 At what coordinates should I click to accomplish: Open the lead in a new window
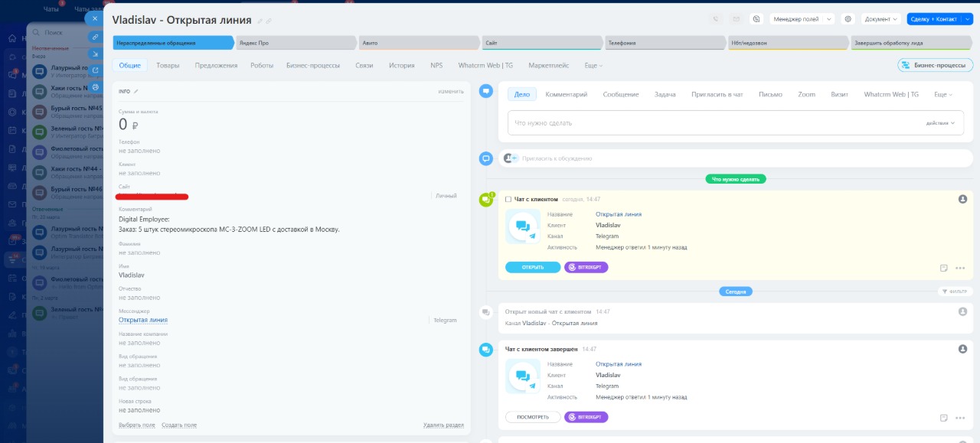point(95,70)
